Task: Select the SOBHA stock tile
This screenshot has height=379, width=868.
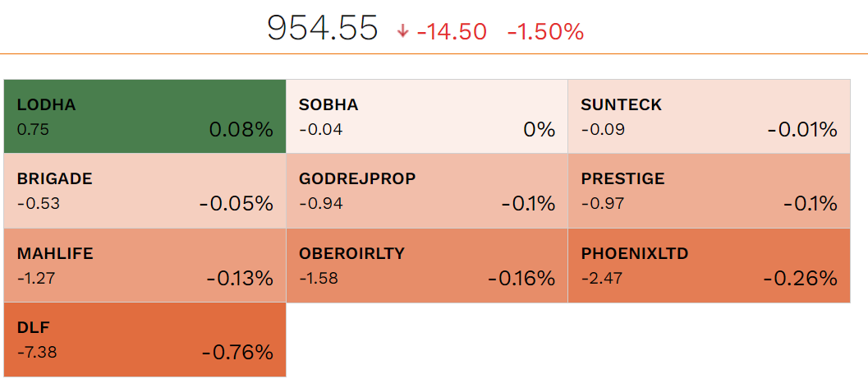Action: [426, 116]
